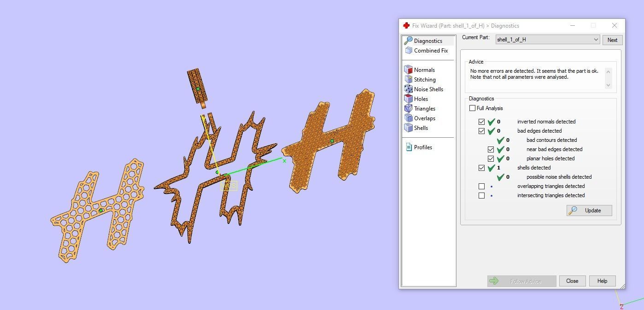Click the Holes cube icon
This screenshot has width=644, height=310.
click(x=408, y=99)
